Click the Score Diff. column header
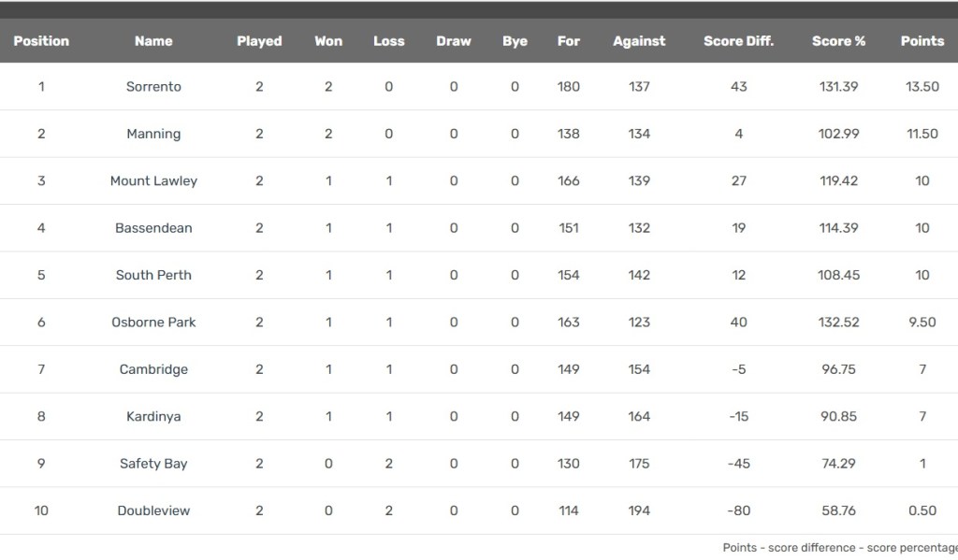The width and height of the screenshot is (958, 560). pos(738,41)
